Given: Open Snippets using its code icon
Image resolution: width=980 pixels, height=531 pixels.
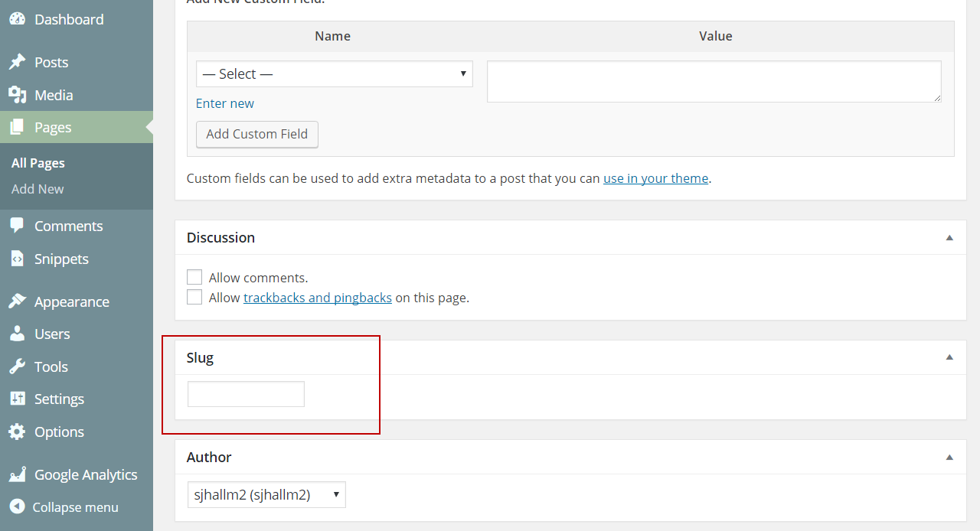Looking at the screenshot, I should [17, 259].
